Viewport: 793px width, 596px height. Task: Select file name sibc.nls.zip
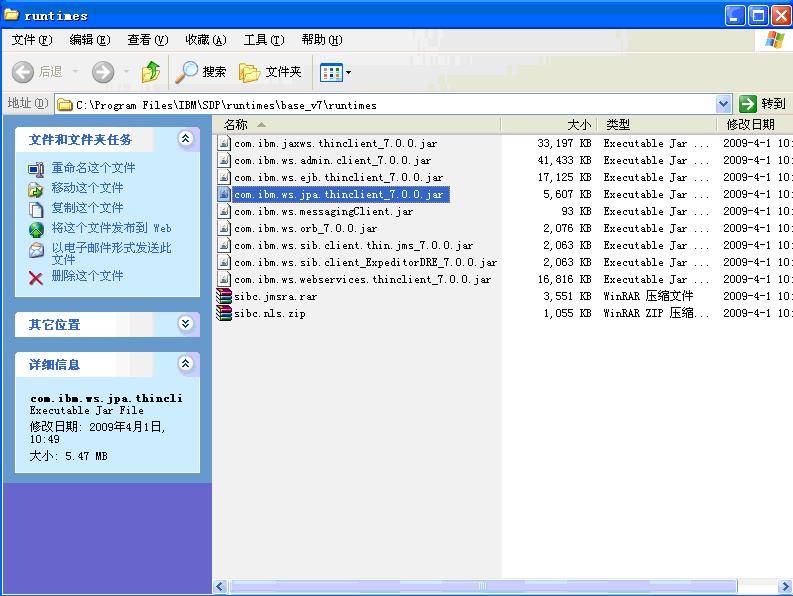(x=270, y=314)
